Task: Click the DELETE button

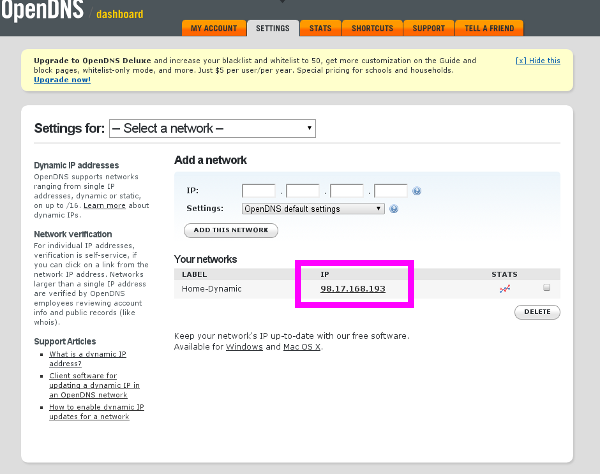Action: [537, 312]
